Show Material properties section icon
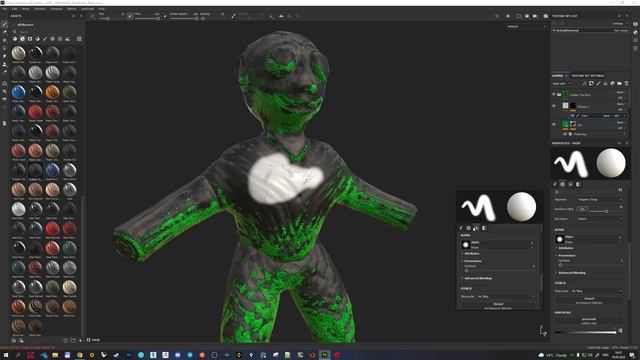Viewport: 640px width, 360px height. [x=578, y=184]
